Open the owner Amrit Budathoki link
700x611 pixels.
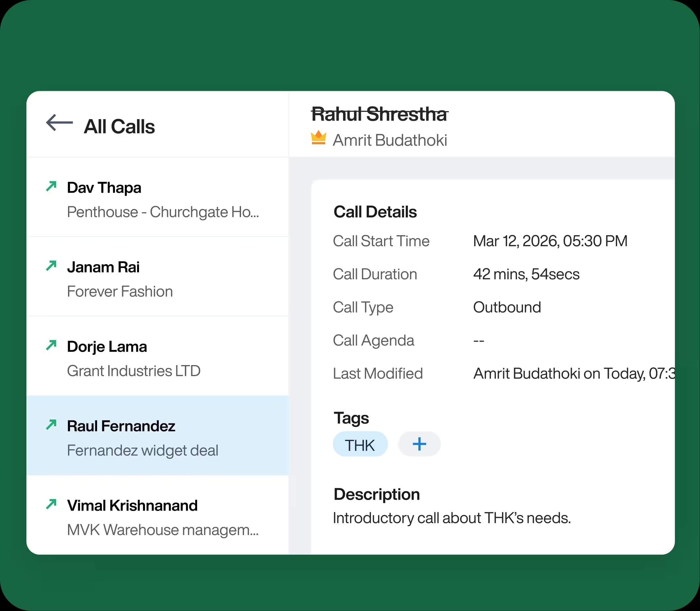[390, 140]
